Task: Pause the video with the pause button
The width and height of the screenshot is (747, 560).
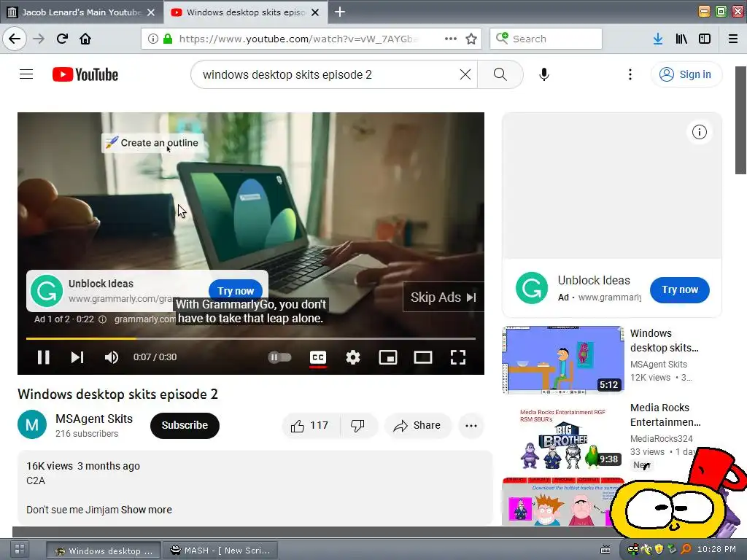Action: 43,357
